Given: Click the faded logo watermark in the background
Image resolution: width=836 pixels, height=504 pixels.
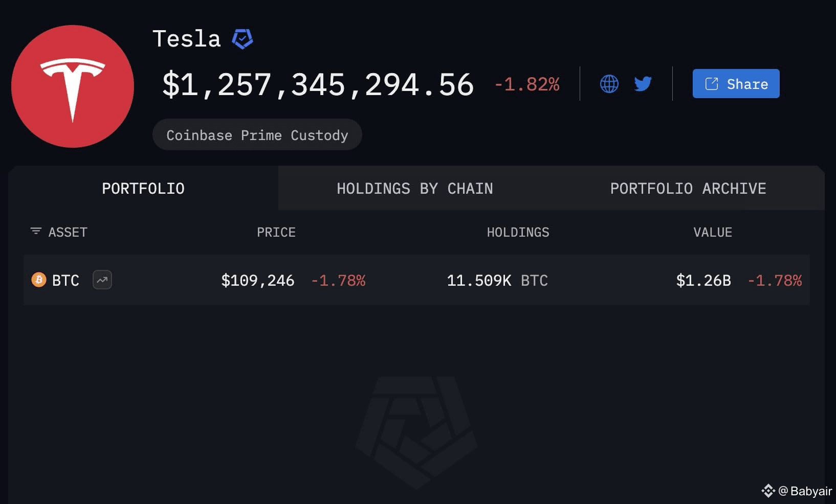Looking at the screenshot, I should (415, 432).
